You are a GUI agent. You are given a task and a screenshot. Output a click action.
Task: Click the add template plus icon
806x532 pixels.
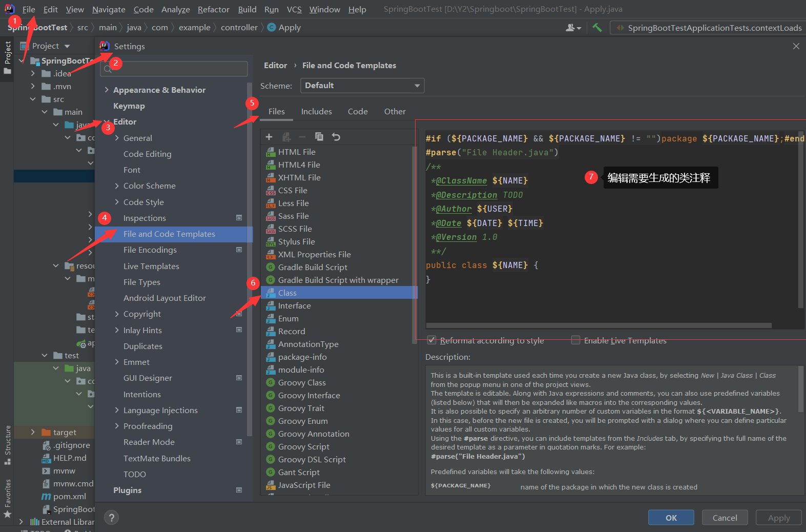pos(269,137)
